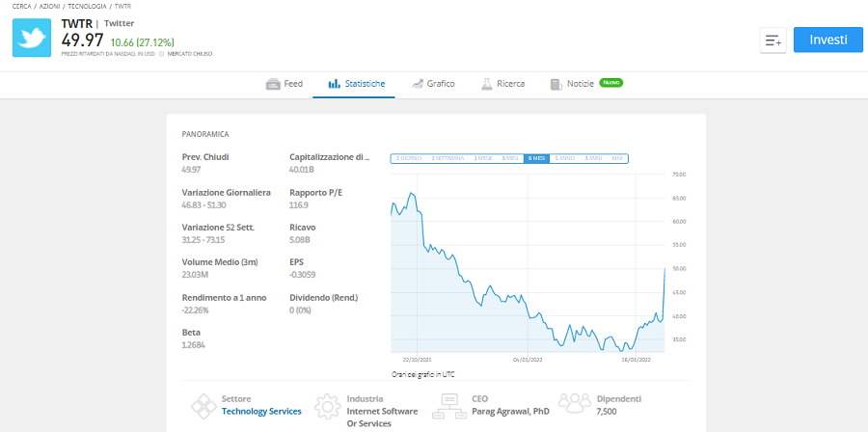868x432 pixels.
Task: Click CERCA in the breadcrumb
Action: (21, 6)
